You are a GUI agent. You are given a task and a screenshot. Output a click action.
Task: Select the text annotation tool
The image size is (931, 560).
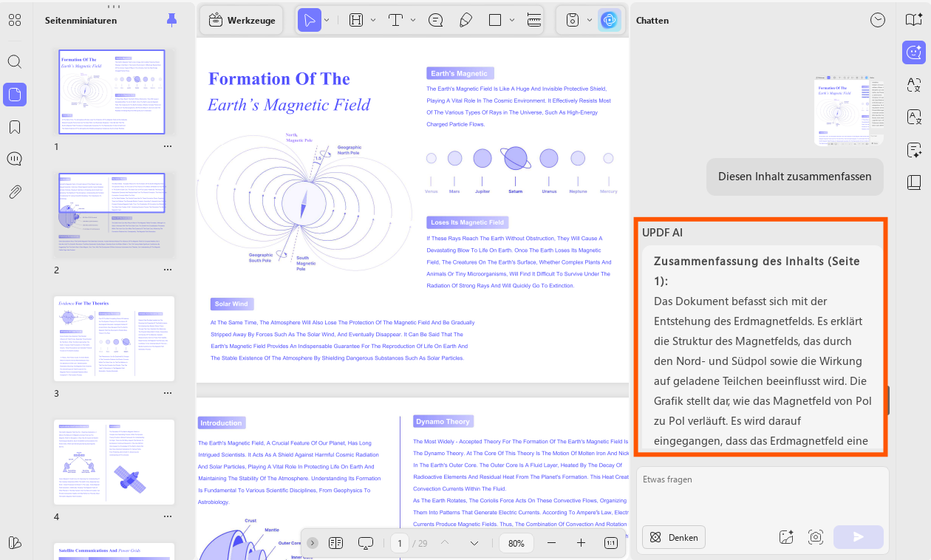[x=395, y=20]
